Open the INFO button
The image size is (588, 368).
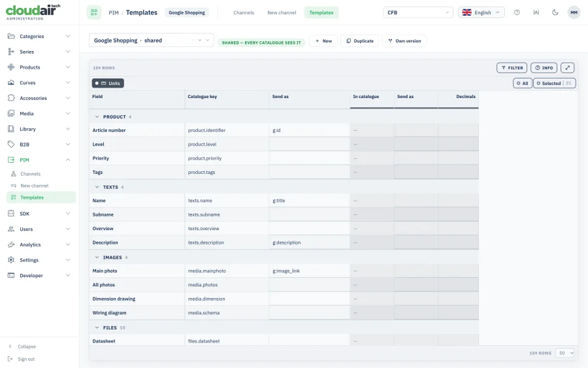544,68
